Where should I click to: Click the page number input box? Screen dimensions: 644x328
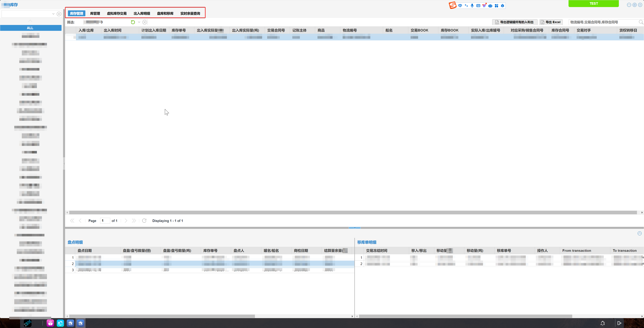tap(105, 221)
